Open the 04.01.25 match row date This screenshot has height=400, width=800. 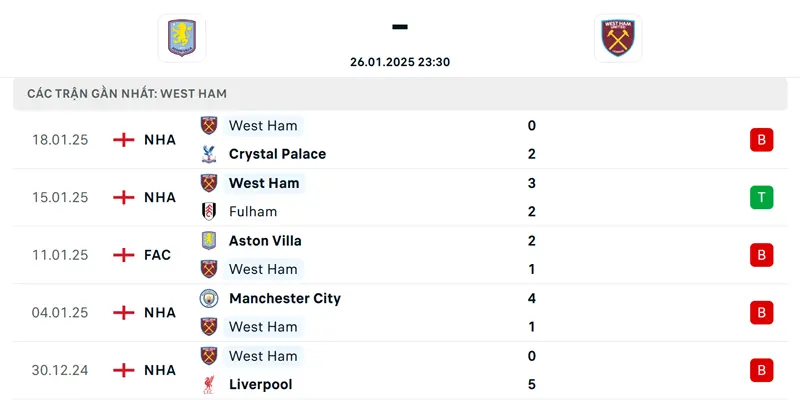[x=60, y=312]
